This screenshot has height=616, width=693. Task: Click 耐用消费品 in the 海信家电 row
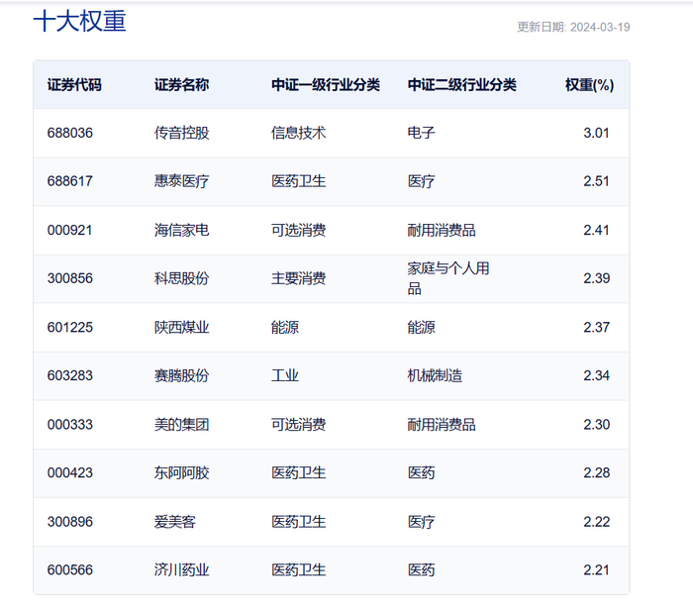pyautogui.click(x=442, y=230)
